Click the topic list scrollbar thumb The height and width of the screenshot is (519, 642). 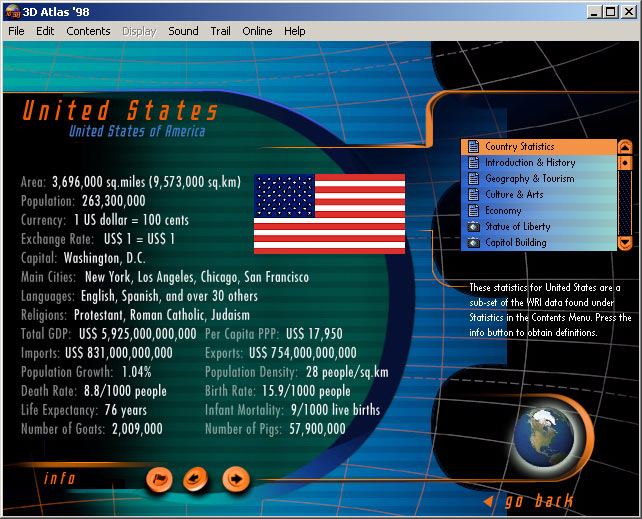pos(625,162)
